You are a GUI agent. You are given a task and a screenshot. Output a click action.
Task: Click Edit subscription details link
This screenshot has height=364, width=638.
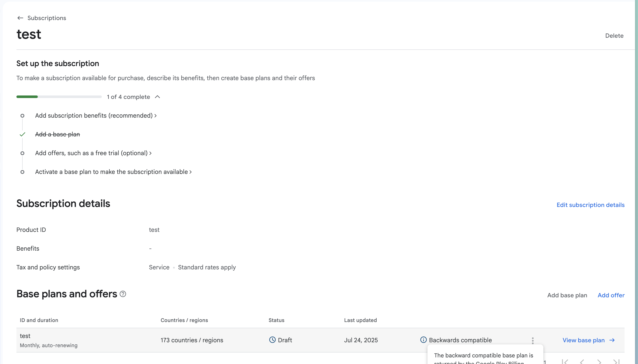(x=590, y=205)
